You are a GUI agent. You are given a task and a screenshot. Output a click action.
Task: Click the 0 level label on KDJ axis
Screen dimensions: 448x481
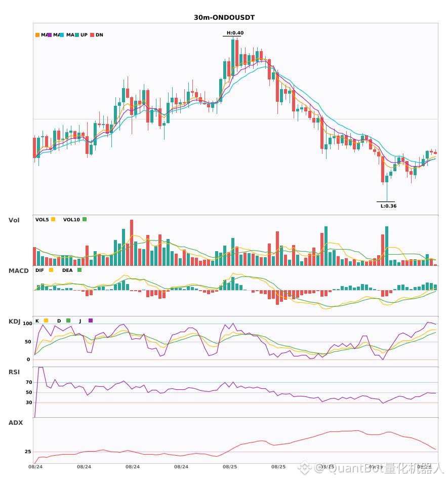tap(28, 359)
